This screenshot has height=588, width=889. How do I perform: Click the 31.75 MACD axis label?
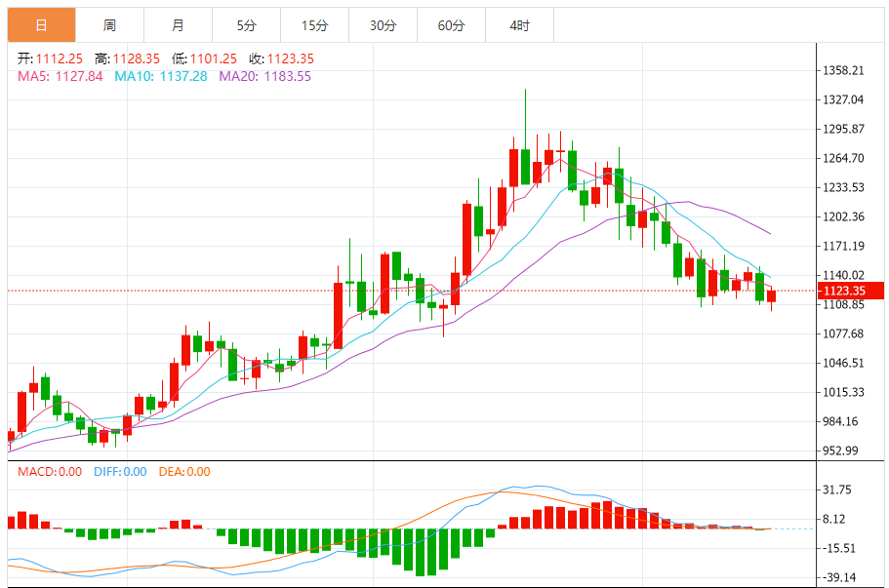[x=838, y=490]
